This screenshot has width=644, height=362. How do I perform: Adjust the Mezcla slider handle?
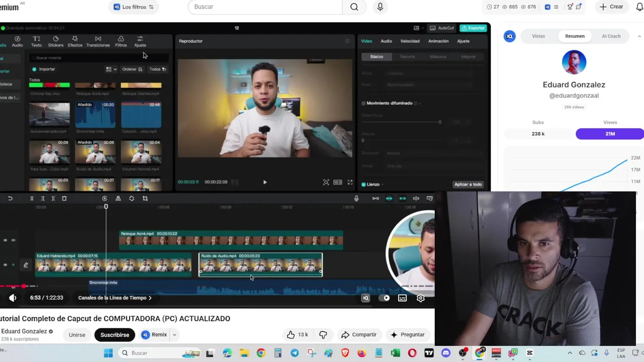(x=363, y=140)
